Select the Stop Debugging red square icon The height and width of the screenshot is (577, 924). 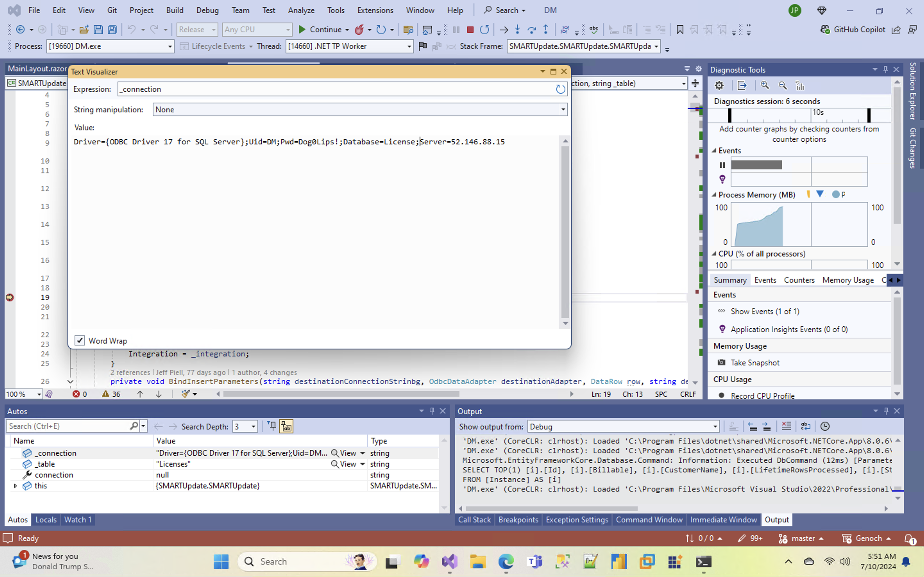coord(470,29)
